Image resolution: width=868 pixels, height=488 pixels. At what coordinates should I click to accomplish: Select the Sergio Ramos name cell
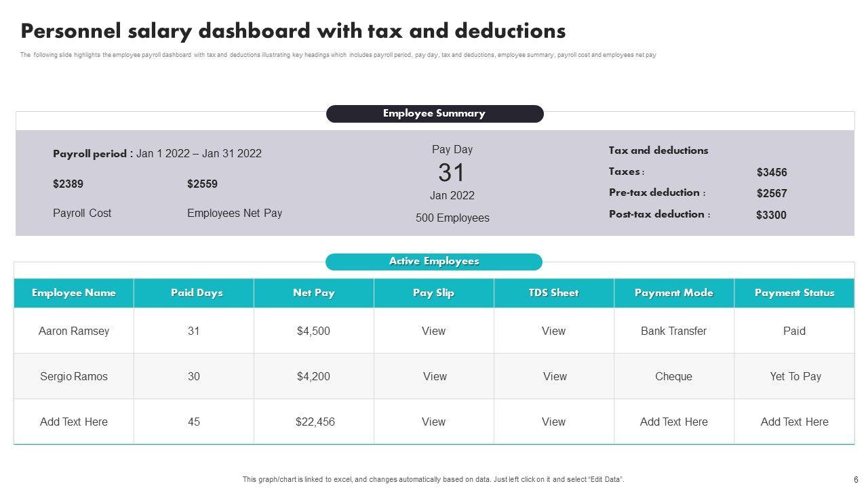(x=74, y=377)
